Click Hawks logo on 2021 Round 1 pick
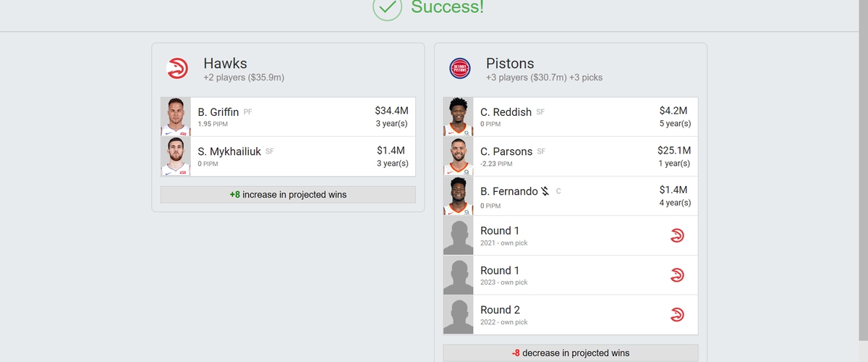Image resolution: width=868 pixels, height=362 pixels. [x=677, y=235]
